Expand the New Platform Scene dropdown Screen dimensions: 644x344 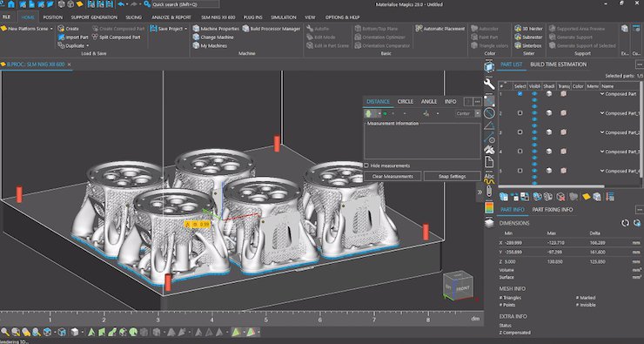51,29
